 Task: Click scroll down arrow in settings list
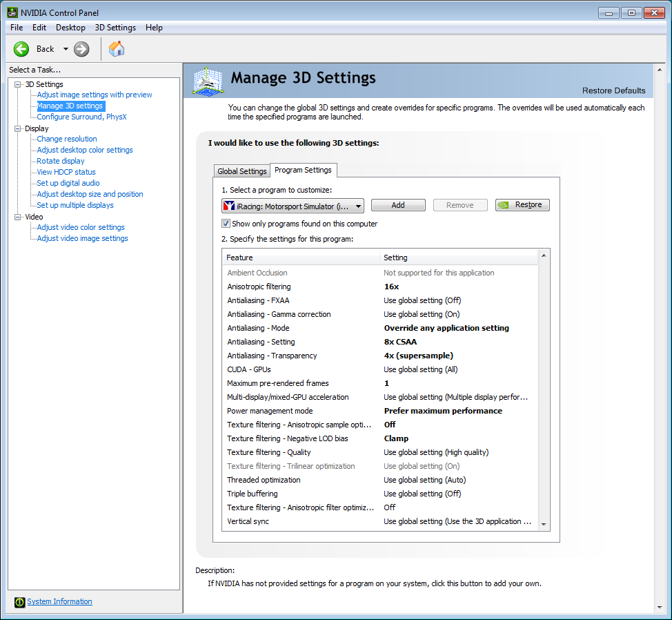pos(544,525)
